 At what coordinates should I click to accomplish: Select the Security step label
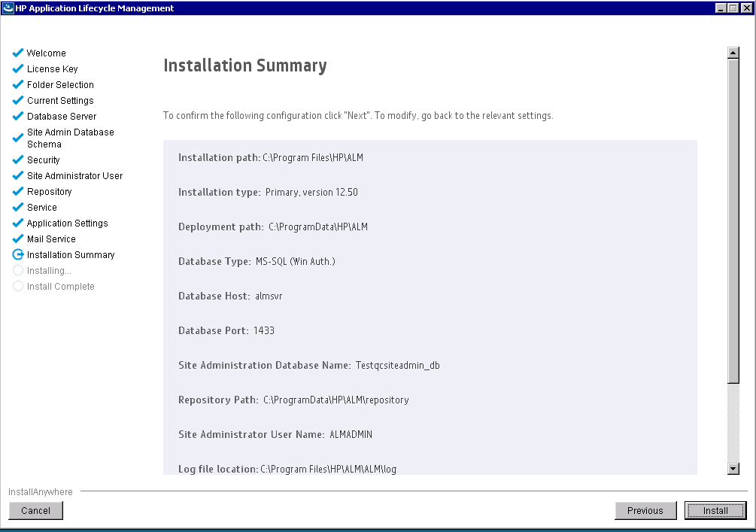(44, 160)
